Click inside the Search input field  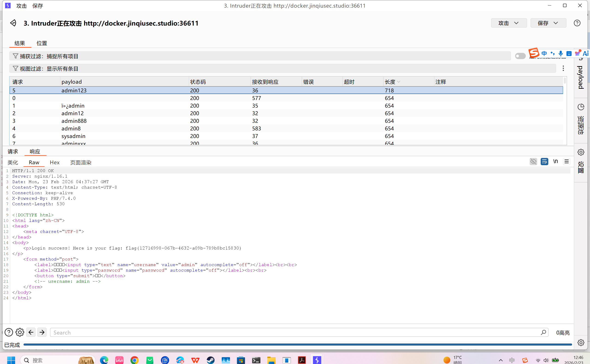click(x=289, y=332)
